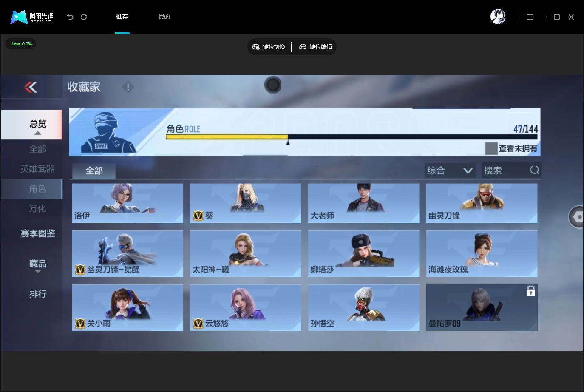
Task: Click the V badge on 云悠悠 card
Action: click(x=198, y=324)
